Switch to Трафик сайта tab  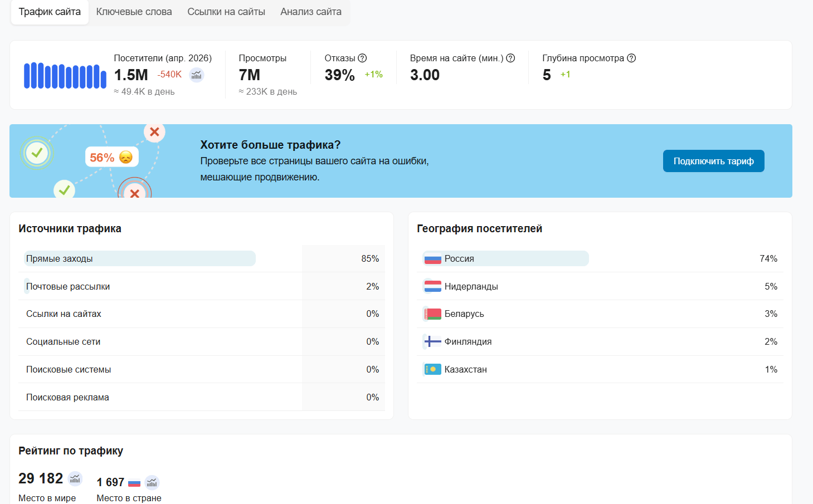point(50,12)
